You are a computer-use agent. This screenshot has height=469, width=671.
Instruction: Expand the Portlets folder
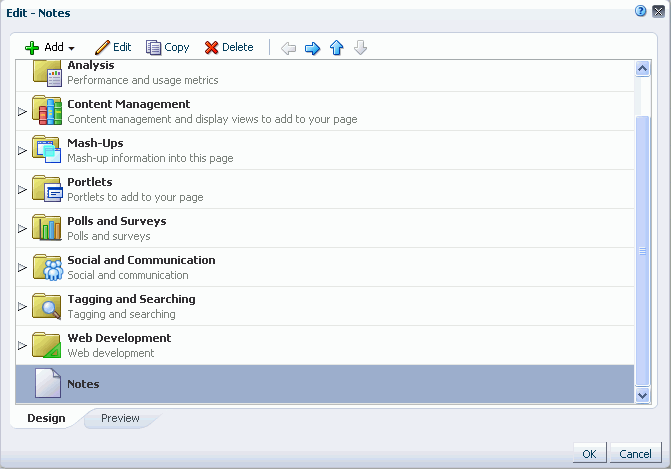pyautogui.click(x=22, y=190)
